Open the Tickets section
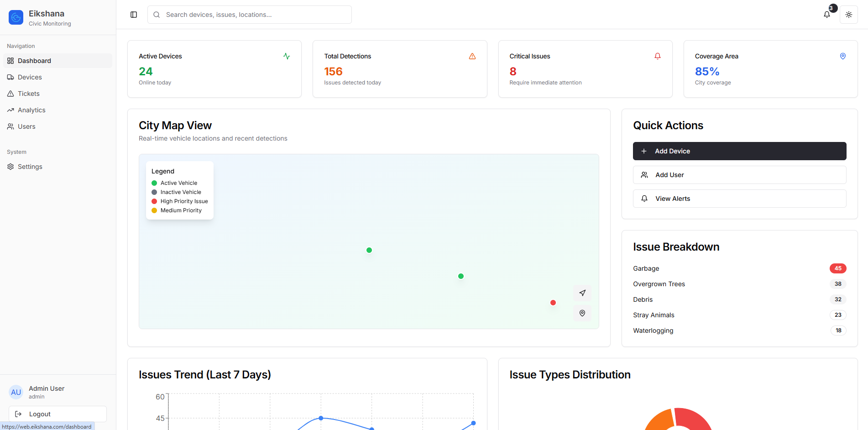868x430 pixels. (58, 94)
